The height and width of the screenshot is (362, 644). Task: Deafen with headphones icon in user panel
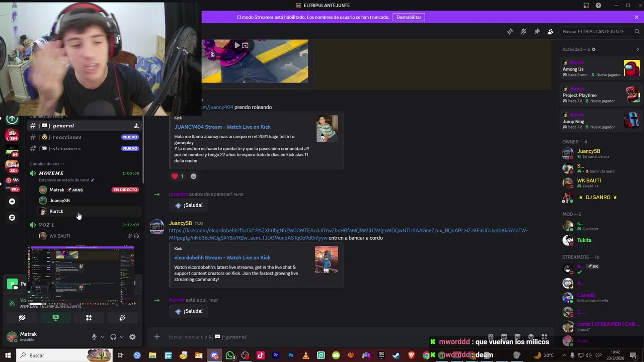click(x=113, y=337)
